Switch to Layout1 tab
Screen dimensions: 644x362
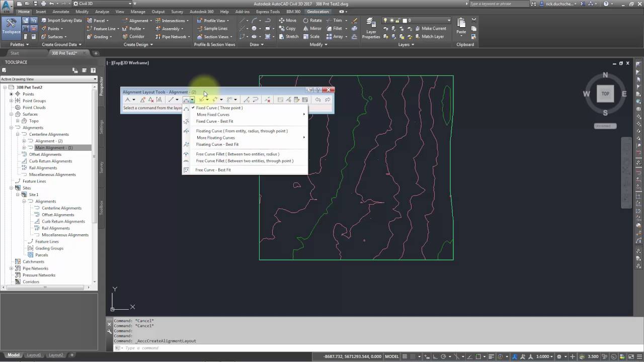(34, 355)
